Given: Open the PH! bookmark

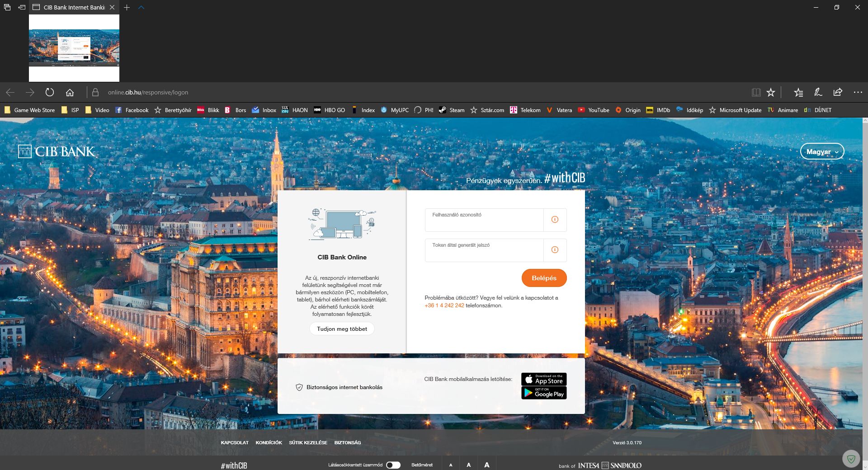Looking at the screenshot, I should click(x=424, y=110).
